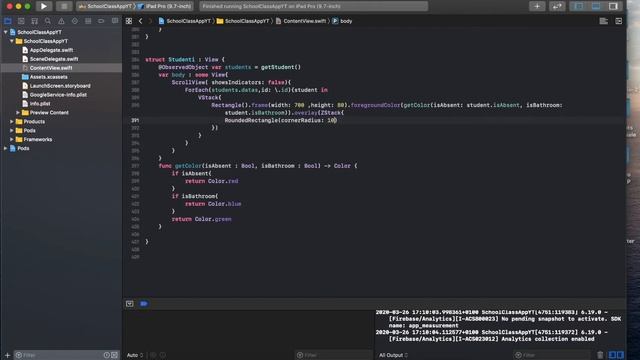
Task: Click the activity status 'Finished running' field
Action: [313, 6]
